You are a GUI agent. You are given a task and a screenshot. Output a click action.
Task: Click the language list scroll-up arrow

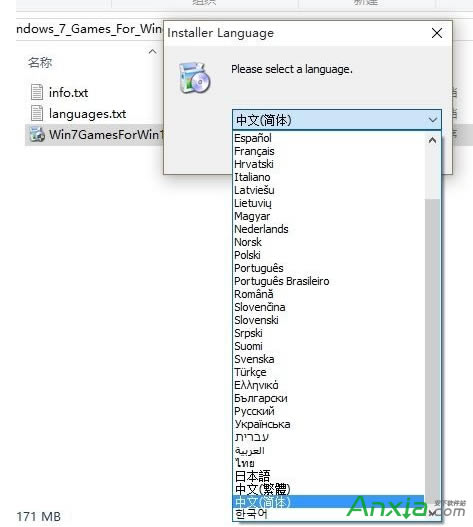(x=432, y=140)
